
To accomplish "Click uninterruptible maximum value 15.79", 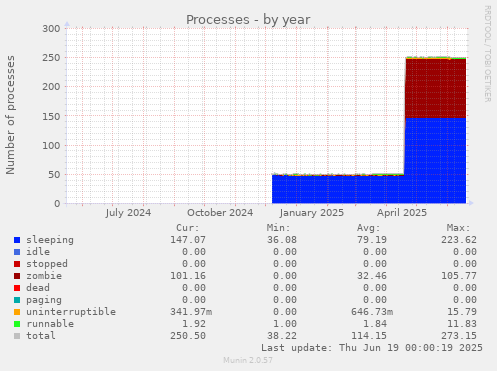I will [x=462, y=312].
